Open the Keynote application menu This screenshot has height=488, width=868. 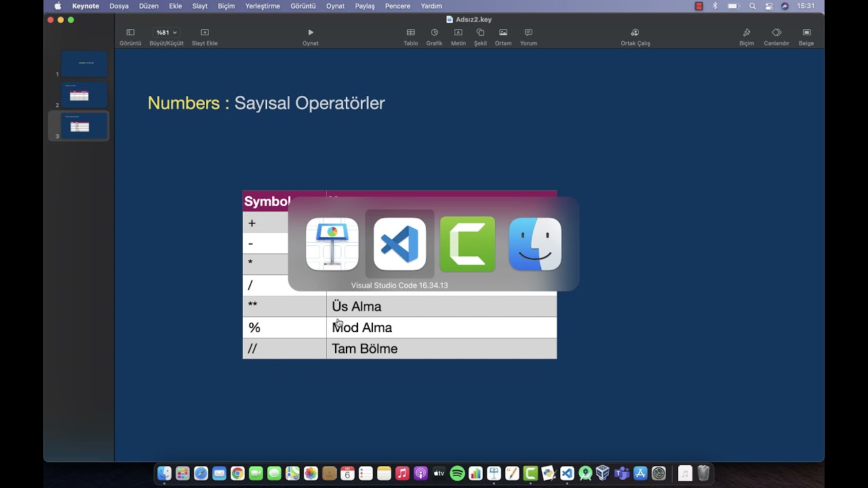[85, 6]
